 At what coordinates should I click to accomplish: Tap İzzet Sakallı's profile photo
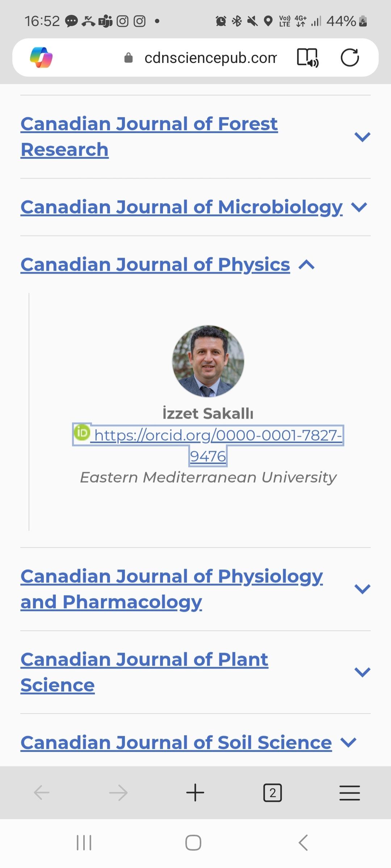tap(208, 361)
